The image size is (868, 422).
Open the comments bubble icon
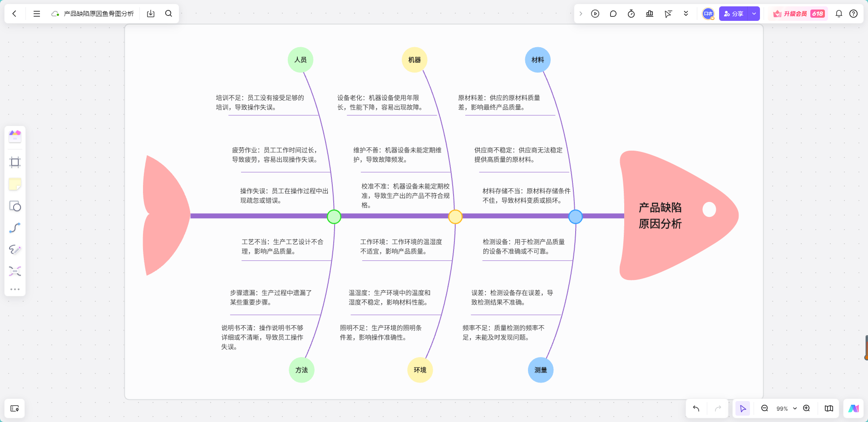pyautogui.click(x=613, y=14)
